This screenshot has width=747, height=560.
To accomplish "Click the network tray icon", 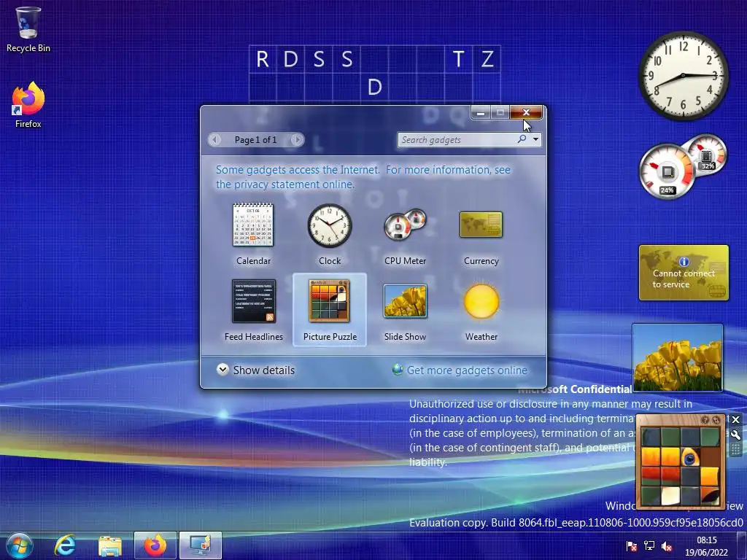I will pos(649,545).
